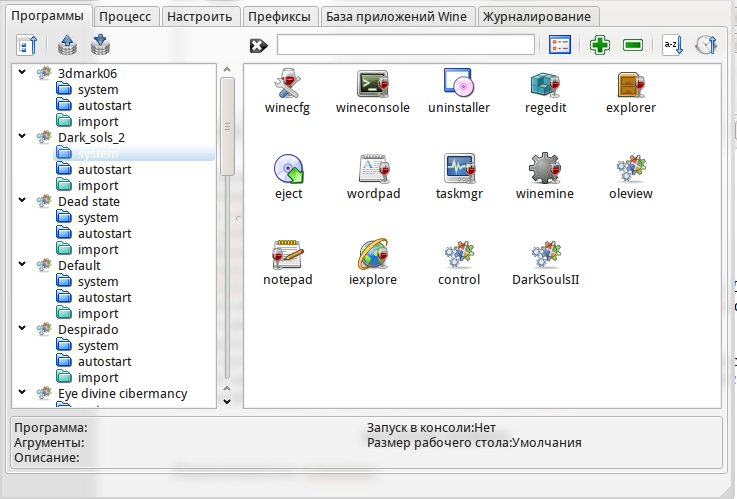Click the down-arrow database toolbar icon
Image resolution: width=737 pixels, height=499 pixels.
click(100, 45)
